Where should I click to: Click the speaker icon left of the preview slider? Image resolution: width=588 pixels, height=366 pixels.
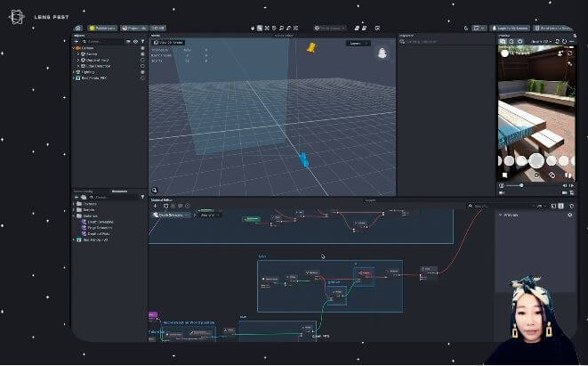(502, 186)
